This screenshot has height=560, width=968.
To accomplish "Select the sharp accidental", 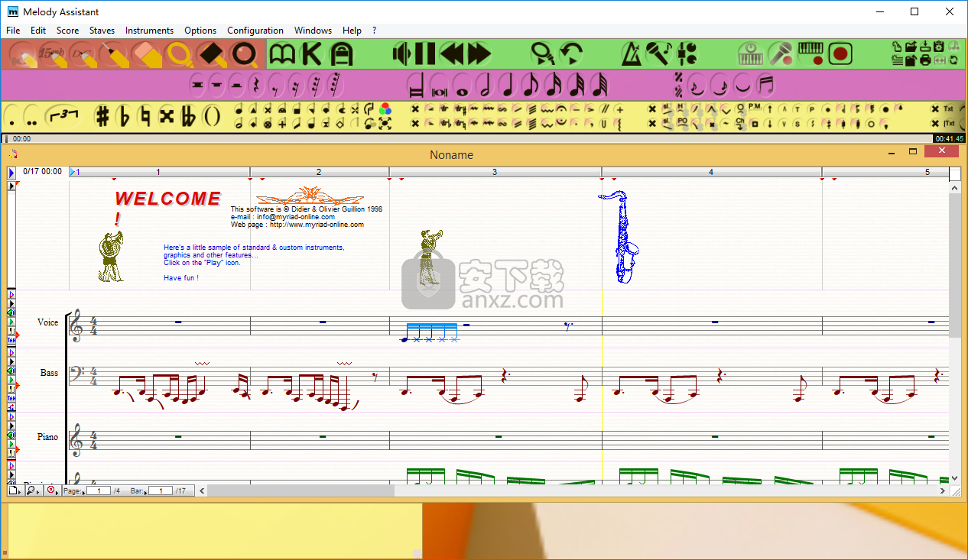I will coord(102,117).
